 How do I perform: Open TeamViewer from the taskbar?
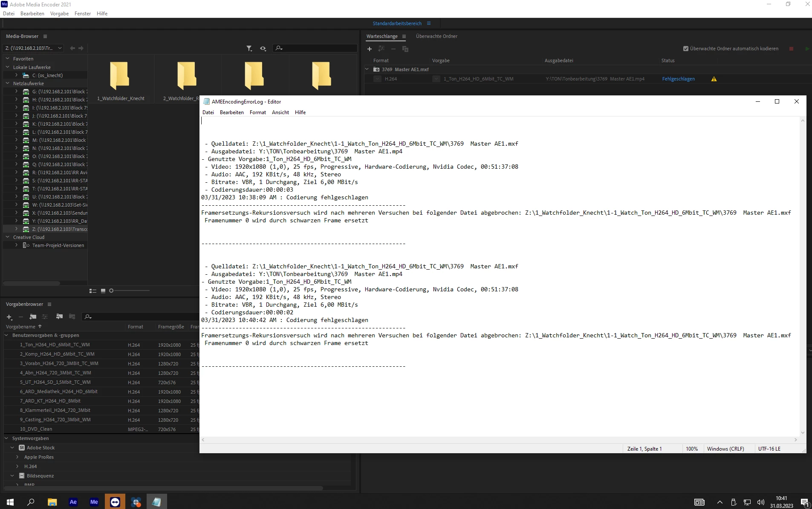pyautogui.click(x=115, y=502)
